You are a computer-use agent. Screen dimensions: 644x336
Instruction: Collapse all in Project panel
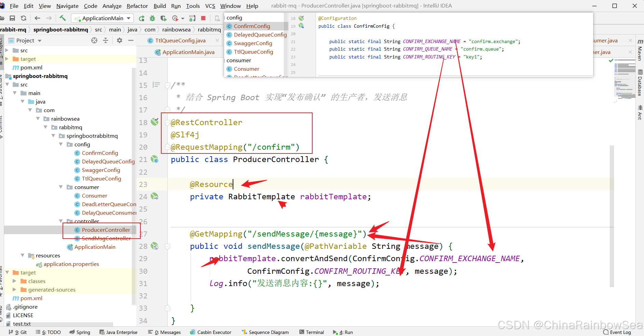click(106, 40)
